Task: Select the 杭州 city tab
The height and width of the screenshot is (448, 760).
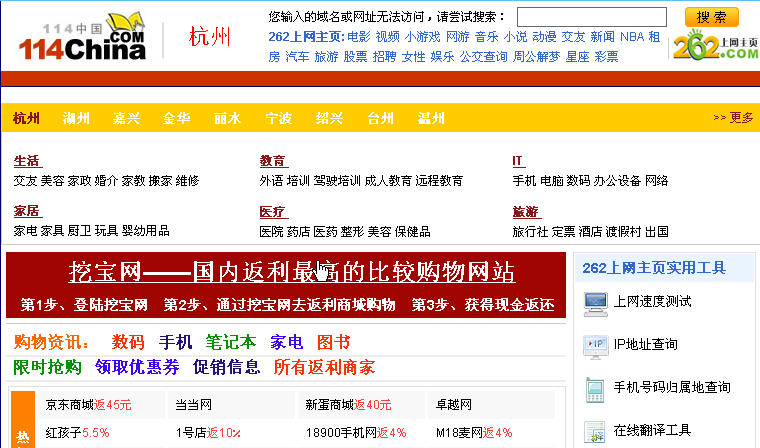Action: point(27,118)
